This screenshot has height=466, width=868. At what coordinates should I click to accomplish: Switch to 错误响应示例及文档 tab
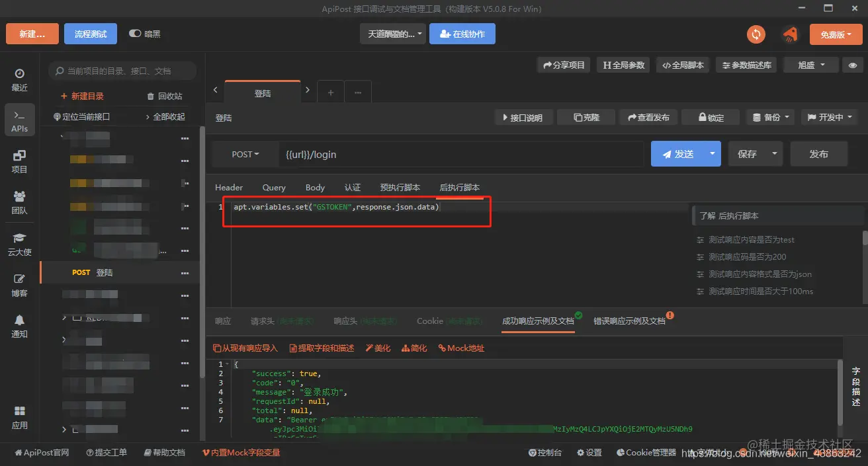point(630,321)
